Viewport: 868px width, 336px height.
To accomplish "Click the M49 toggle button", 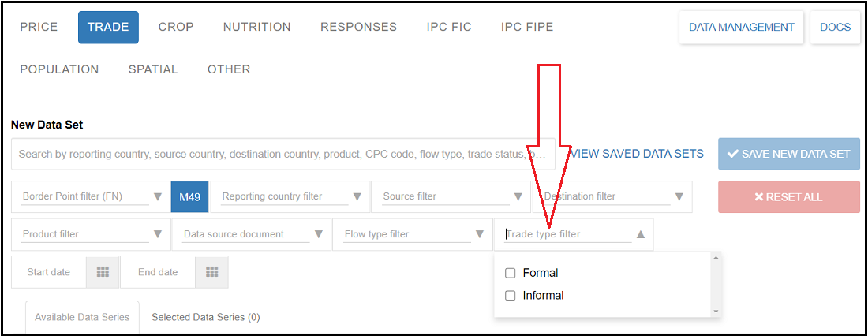I will [x=189, y=196].
